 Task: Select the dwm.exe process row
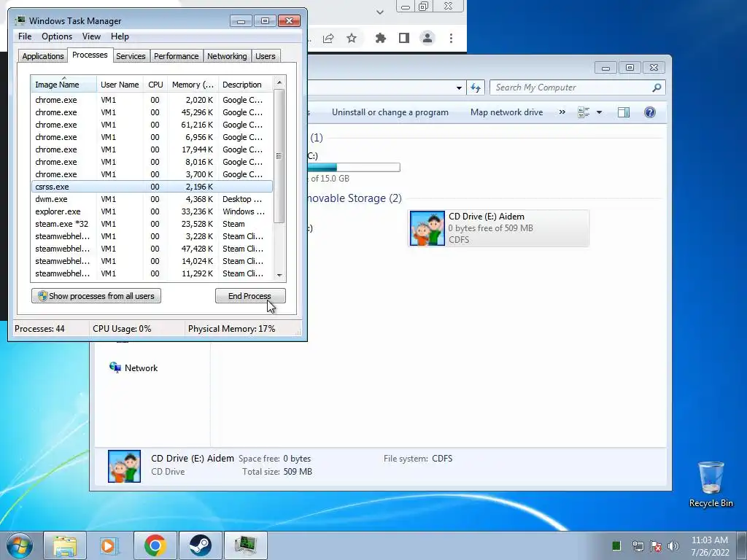tap(152, 199)
